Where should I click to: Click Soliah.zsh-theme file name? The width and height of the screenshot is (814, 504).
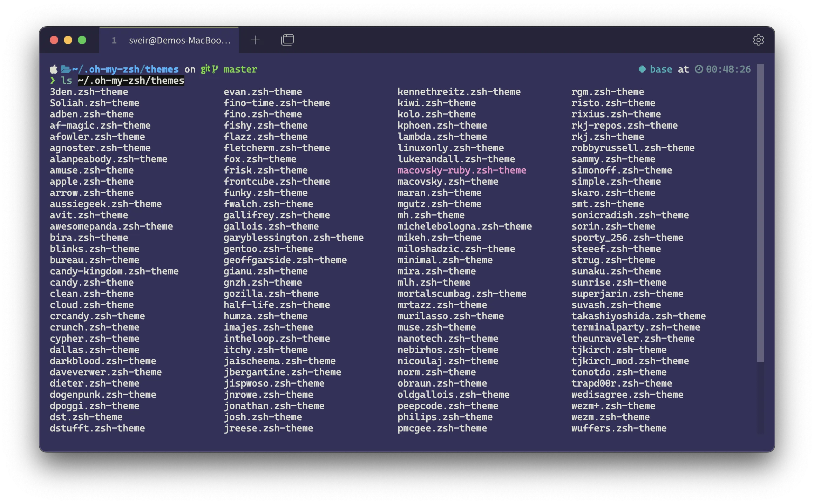[94, 103]
